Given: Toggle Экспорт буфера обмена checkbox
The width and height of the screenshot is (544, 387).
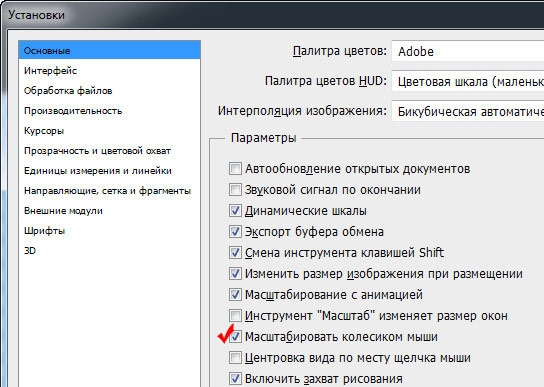Looking at the screenshot, I should (x=235, y=232).
